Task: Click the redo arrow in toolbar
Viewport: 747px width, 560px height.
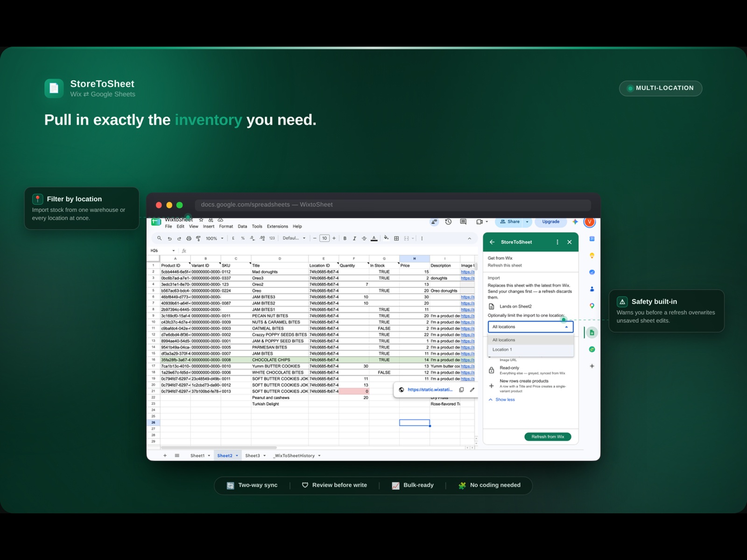Action: pos(179,238)
